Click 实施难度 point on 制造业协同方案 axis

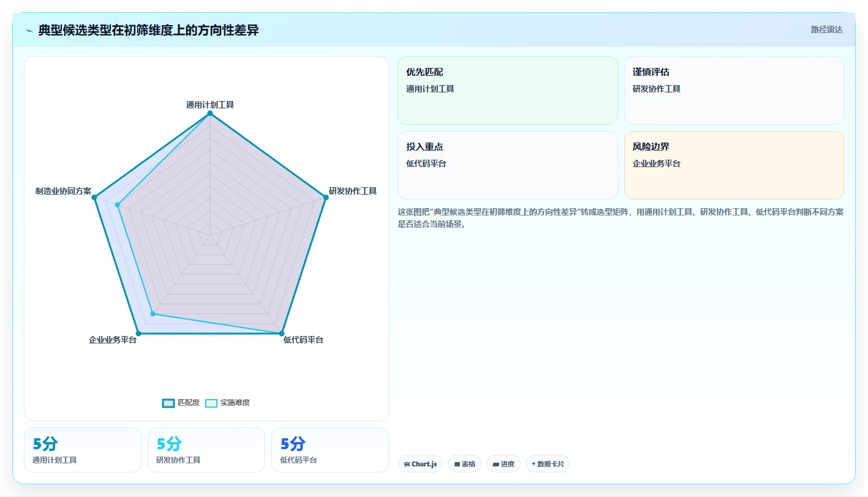tap(118, 204)
